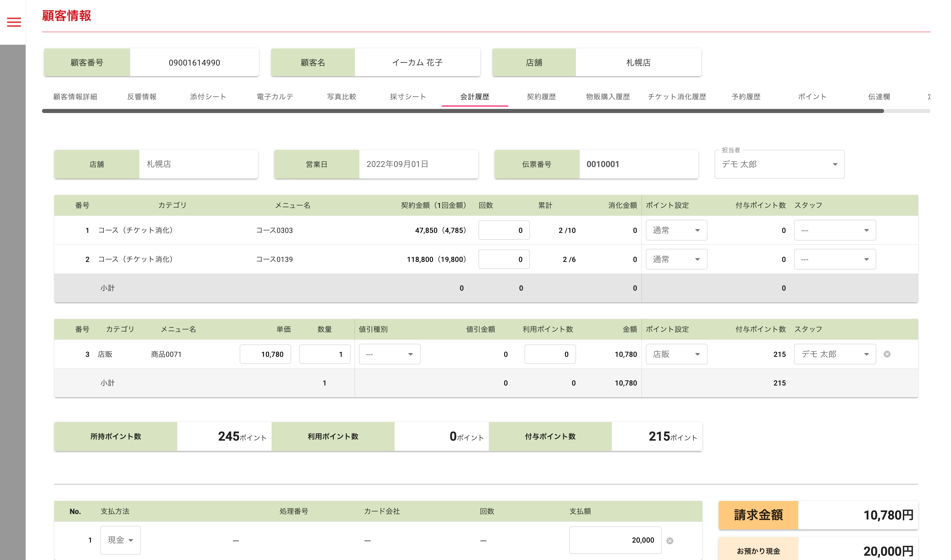This screenshot has width=951, height=560.
Task: Expand the 担当者 dropdown arrow
Action: pyautogui.click(x=835, y=164)
